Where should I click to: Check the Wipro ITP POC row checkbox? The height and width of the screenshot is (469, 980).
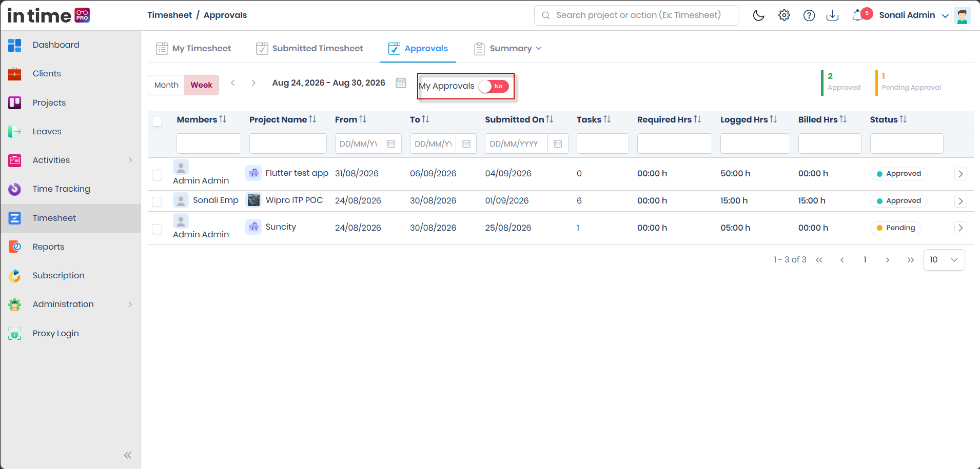click(x=157, y=202)
